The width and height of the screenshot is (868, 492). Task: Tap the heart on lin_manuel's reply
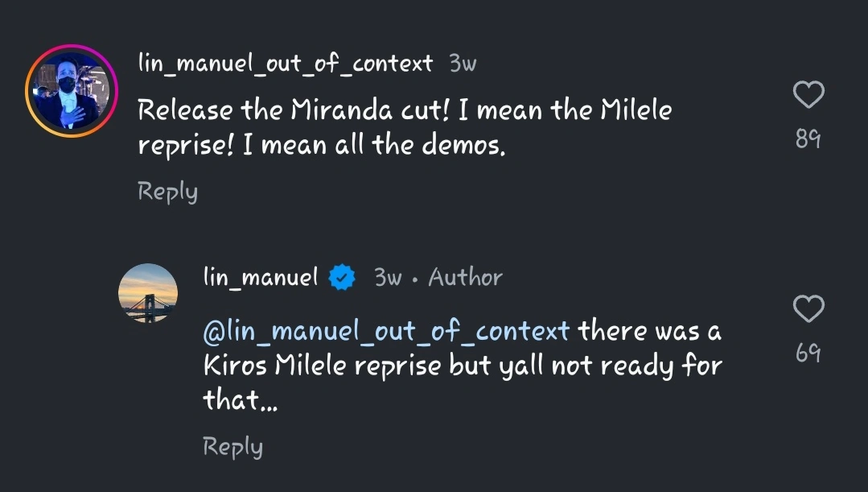pyautogui.click(x=808, y=309)
